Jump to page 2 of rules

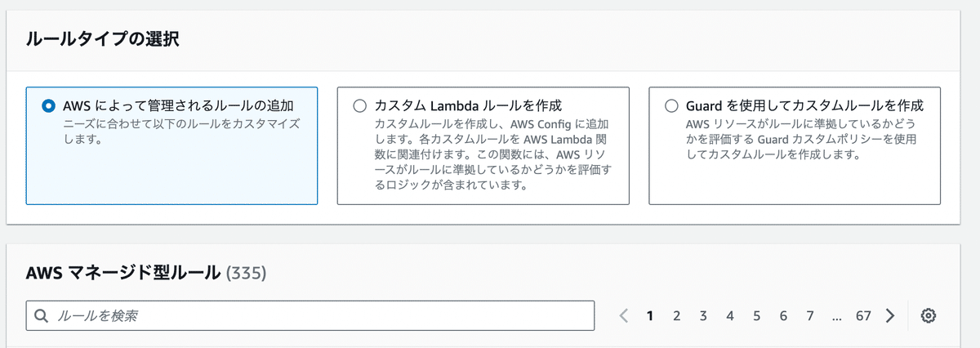(676, 316)
